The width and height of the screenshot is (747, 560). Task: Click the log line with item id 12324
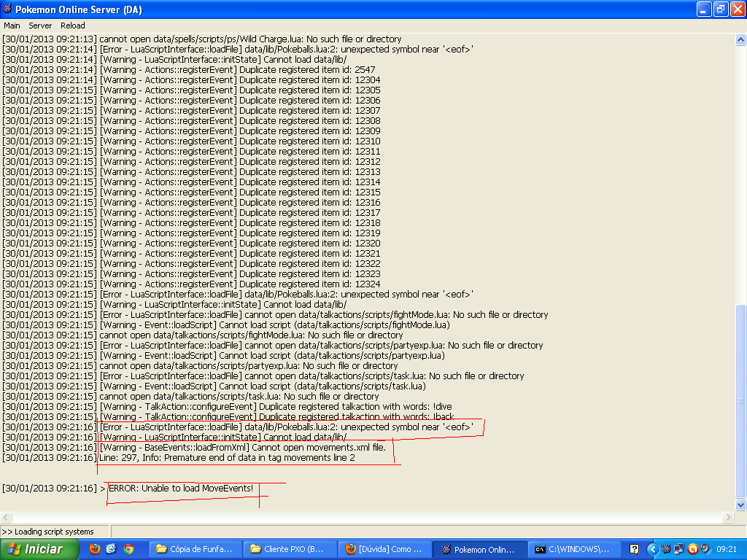pyautogui.click(x=192, y=284)
